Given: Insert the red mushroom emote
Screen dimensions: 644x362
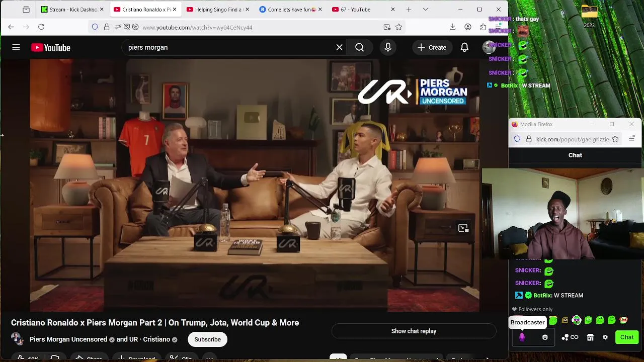Looking at the screenshot, I should (623, 320).
